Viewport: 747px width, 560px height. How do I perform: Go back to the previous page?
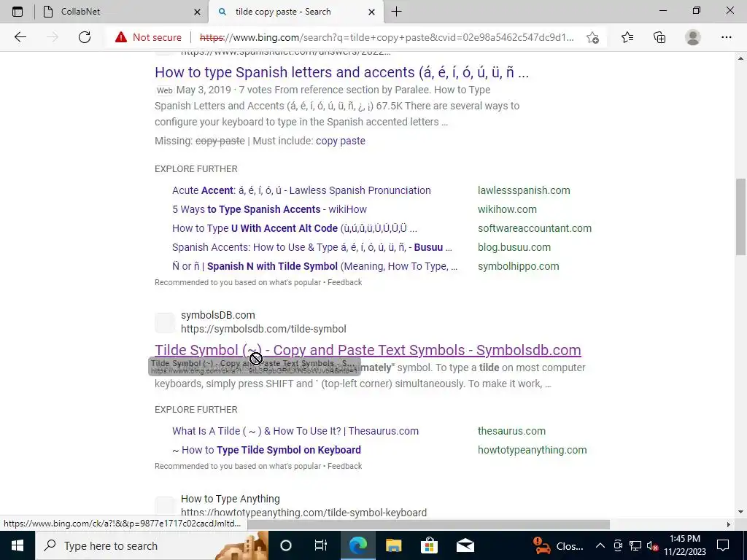[20, 37]
